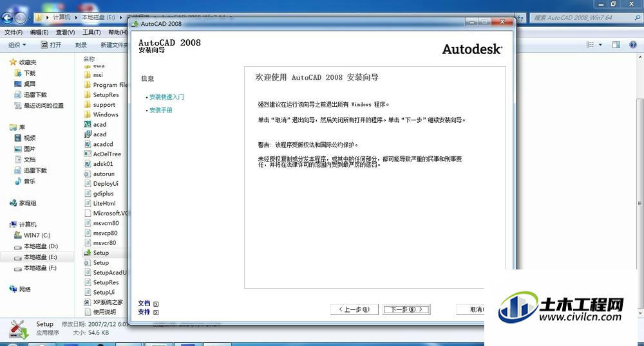This screenshot has height=346, width=644.
Task: Select the Windows folder
Action: click(101, 114)
